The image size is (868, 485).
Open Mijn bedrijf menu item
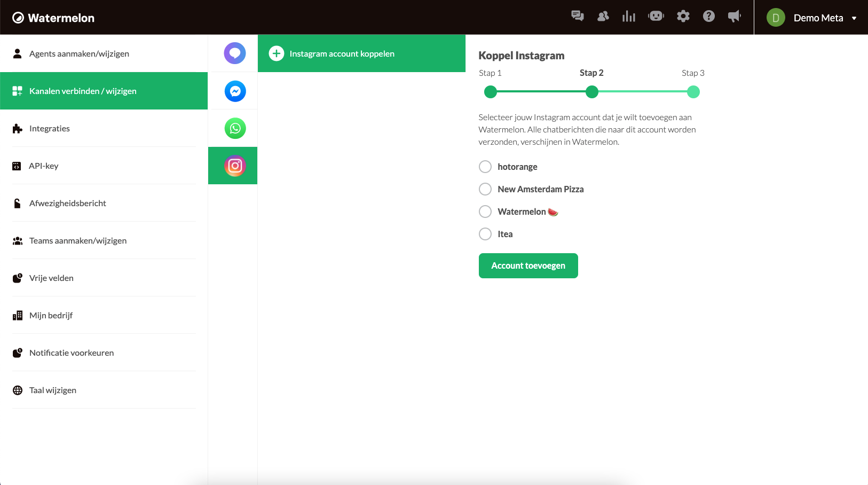coord(104,315)
